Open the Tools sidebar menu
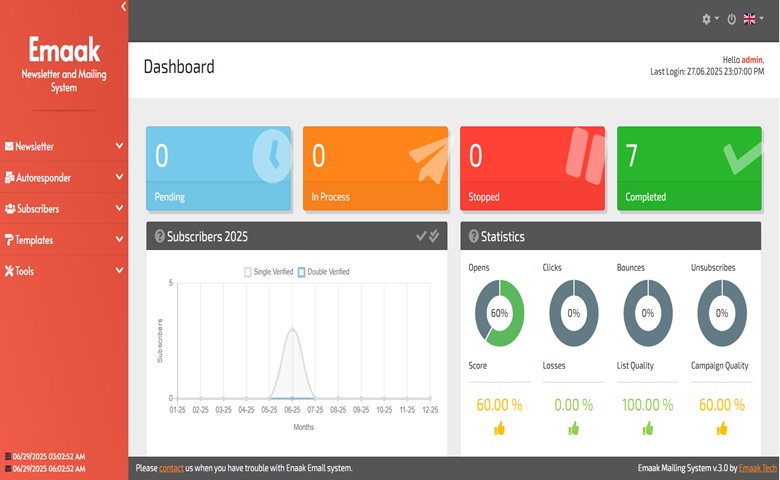780x480 pixels. 64,271
